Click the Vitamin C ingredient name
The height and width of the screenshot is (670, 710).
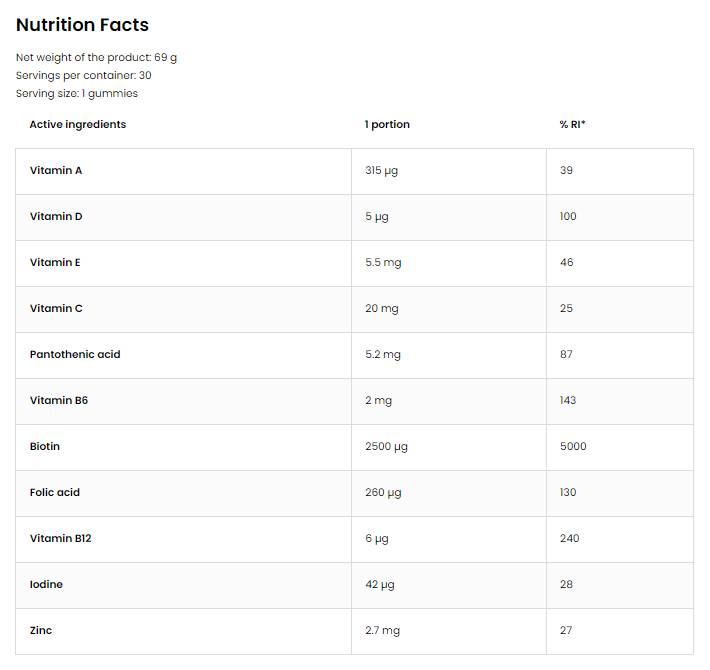coord(56,309)
